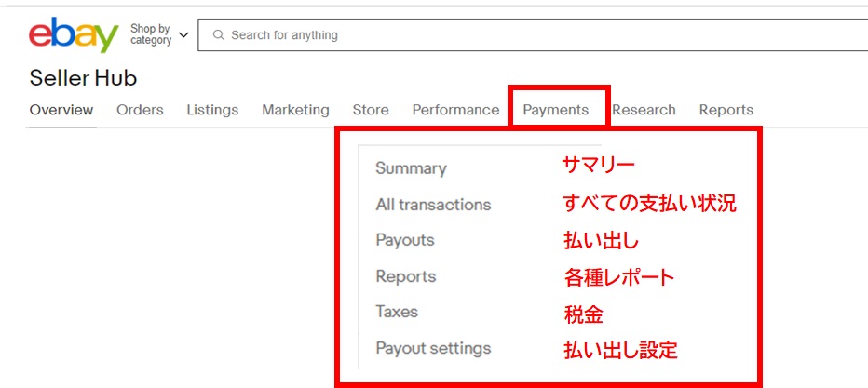Open the Payments tab menu
This screenshot has width=868, height=388.
tap(556, 110)
